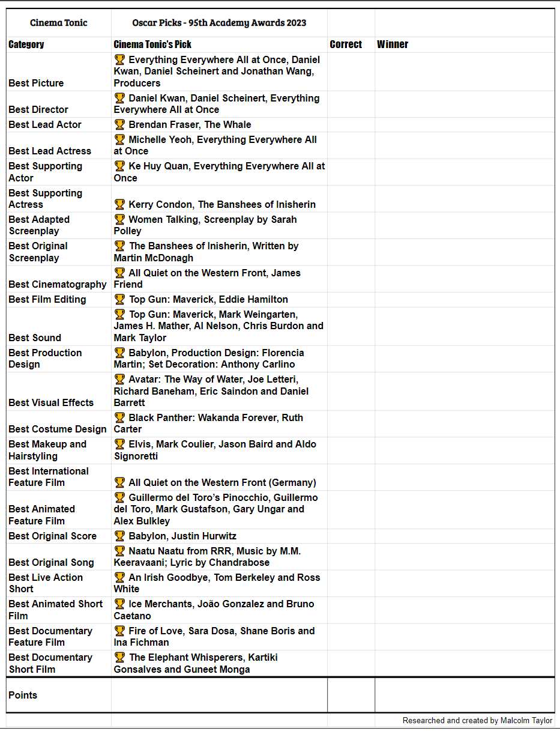Click trophy icon beside Fire of Love
Viewport: 560px width, 734px height.
point(119,631)
